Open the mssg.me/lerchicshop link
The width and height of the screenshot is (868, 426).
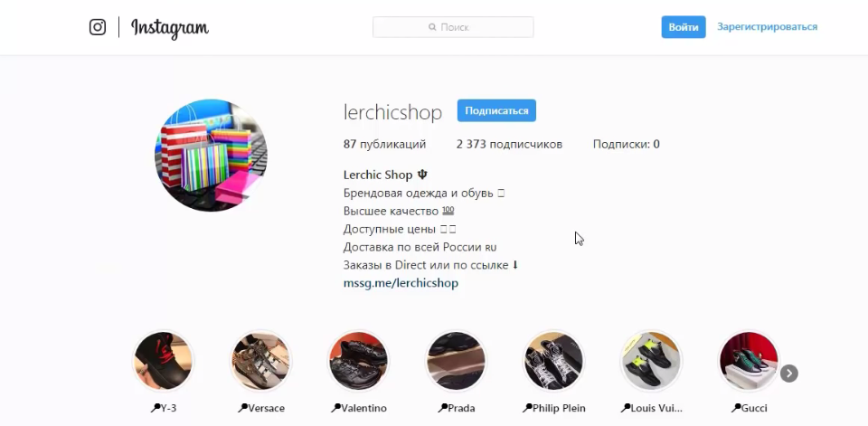click(401, 283)
